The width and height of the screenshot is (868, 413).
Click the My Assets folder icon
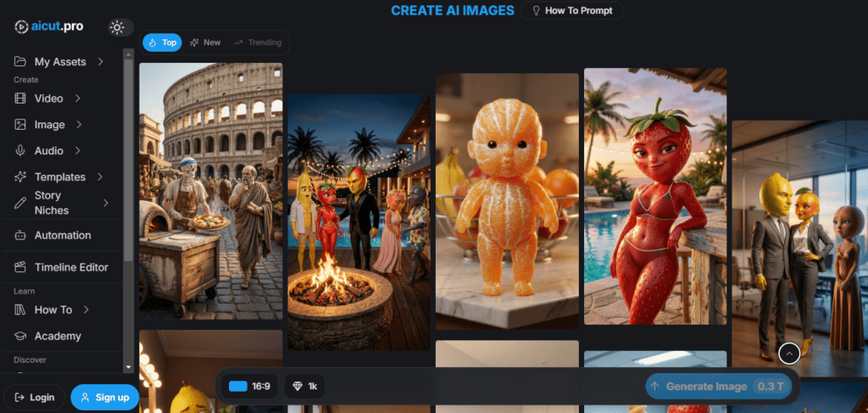(20, 62)
